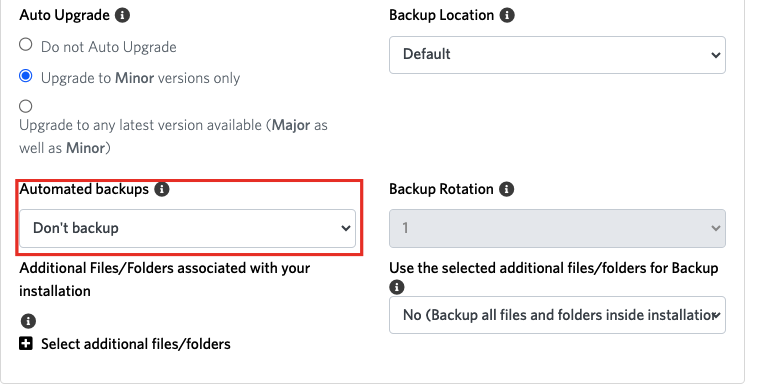The image size is (764, 390).
Task: Open the use selected files for Backup dropdown
Action: tap(557, 315)
